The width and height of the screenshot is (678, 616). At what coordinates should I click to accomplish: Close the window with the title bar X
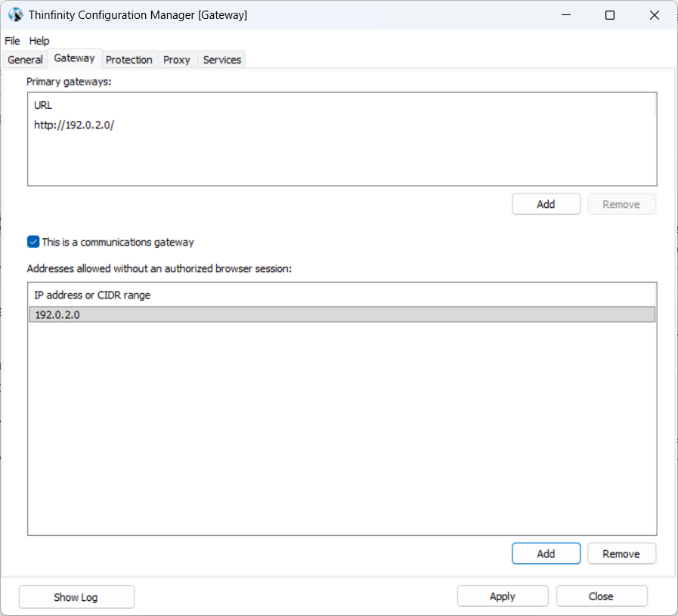655,15
